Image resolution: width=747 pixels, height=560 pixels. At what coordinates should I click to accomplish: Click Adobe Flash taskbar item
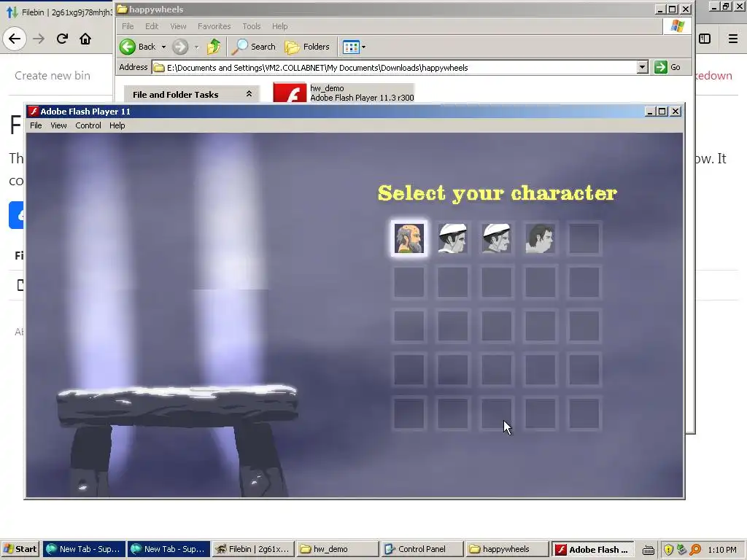[x=592, y=549]
